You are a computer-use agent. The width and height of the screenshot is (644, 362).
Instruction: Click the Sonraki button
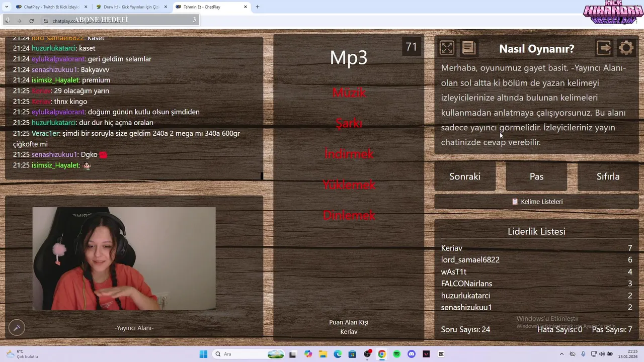click(465, 176)
